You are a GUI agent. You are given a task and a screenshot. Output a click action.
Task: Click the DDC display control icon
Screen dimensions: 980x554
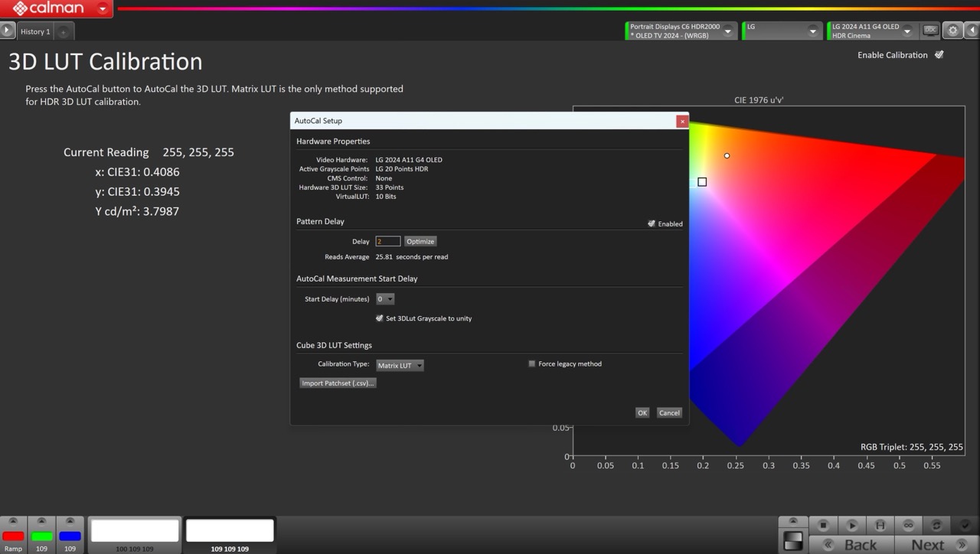point(930,31)
